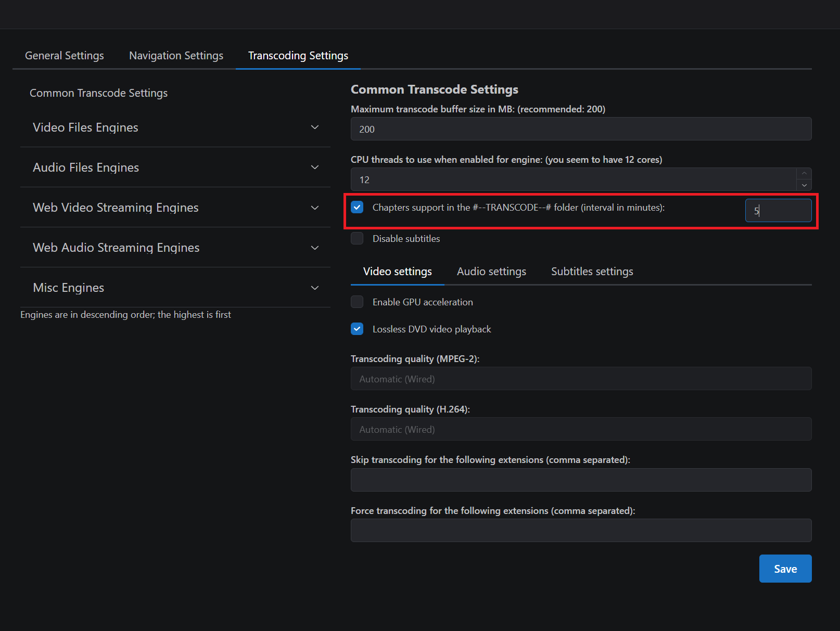This screenshot has height=631, width=840.
Task: Save the transcoding settings
Action: point(785,569)
